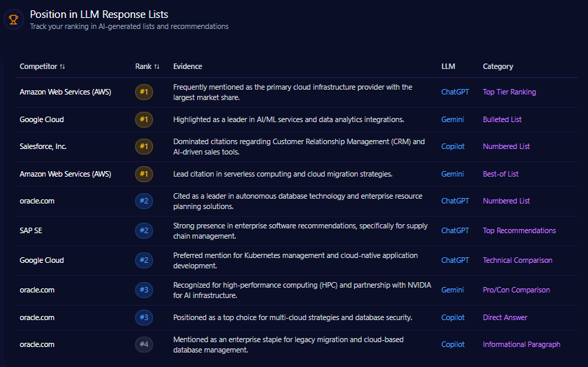The height and width of the screenshot is (367, 588).
Task: Select the Best-of List category
Action: [500, 174]
